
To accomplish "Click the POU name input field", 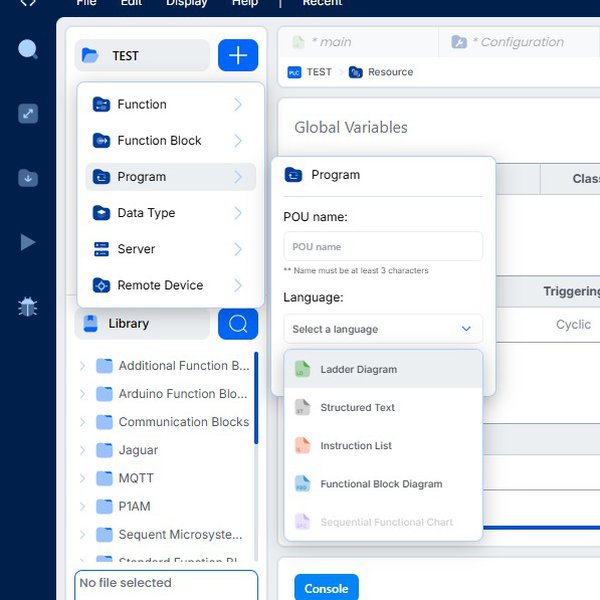I will click(x=383, y=246).
